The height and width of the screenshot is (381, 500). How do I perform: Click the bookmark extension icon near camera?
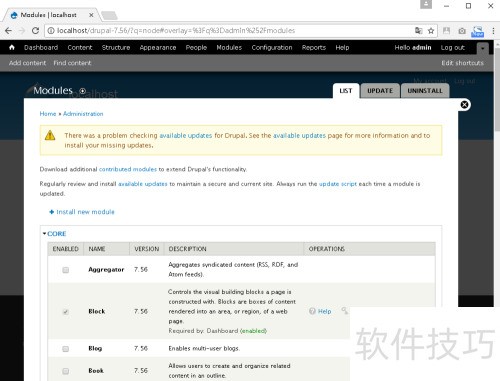446,31
